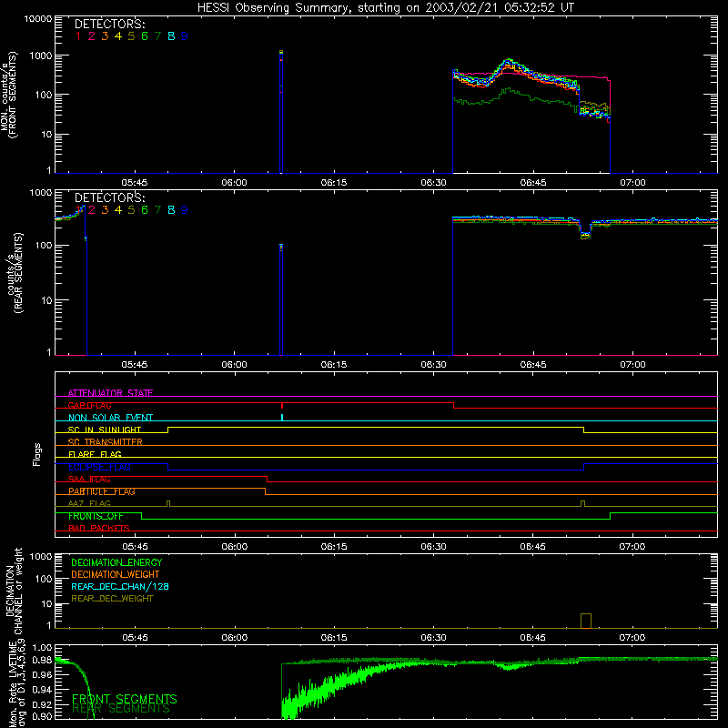This screenshot has width=728, height=728.
Task: Click olive rectangular pulse in decimation plot
Action: pyautogui.click(x=586, y=621)
